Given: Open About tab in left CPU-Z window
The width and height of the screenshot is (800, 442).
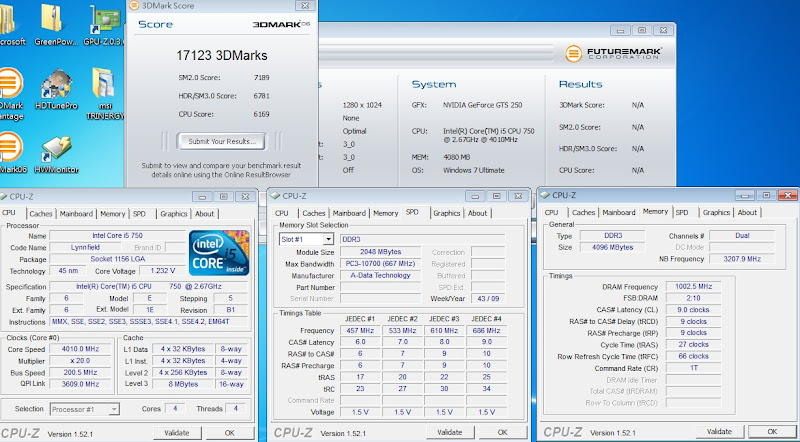Looking at the screenshot, I should click(x=205, y=214).
